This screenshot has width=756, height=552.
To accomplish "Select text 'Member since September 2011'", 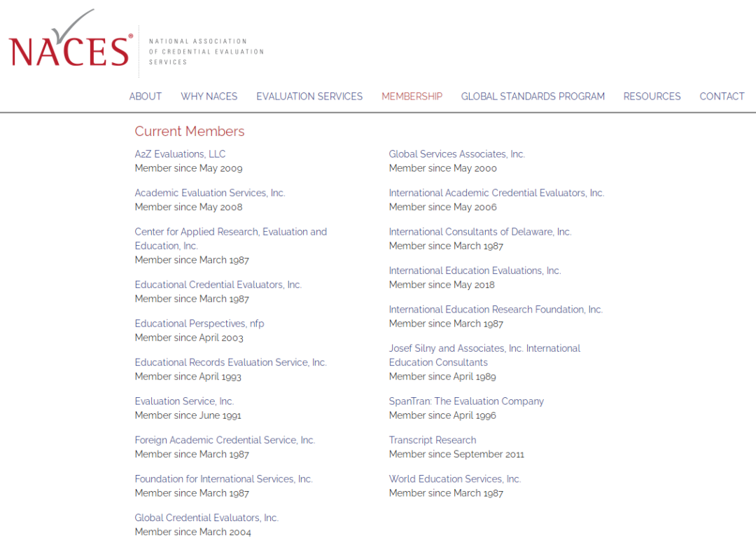I will pos(456,454).
